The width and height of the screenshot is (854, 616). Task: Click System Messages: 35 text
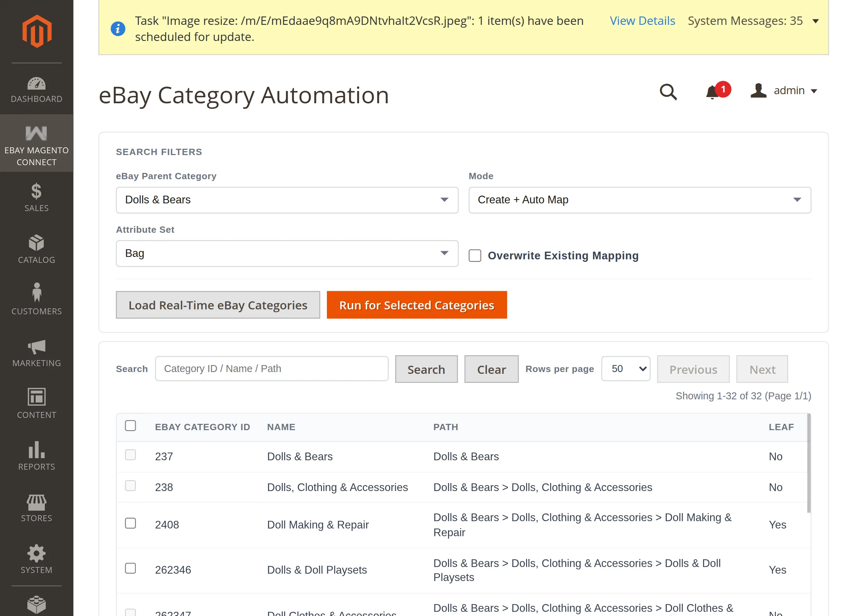click(745, 21)
